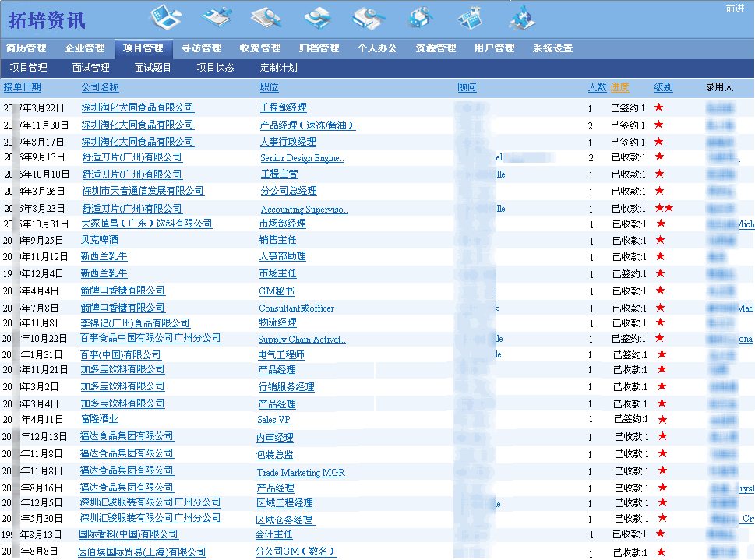Open the 个人办公 menu
This screenshot has width=755, height=560.
tap(377, 48)
